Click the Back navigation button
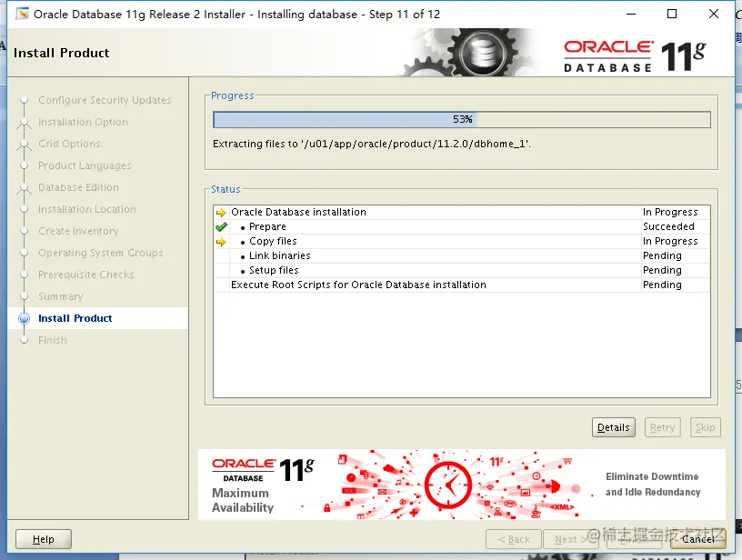The height and width of the screenshot is (560, 742). (514, 539)
